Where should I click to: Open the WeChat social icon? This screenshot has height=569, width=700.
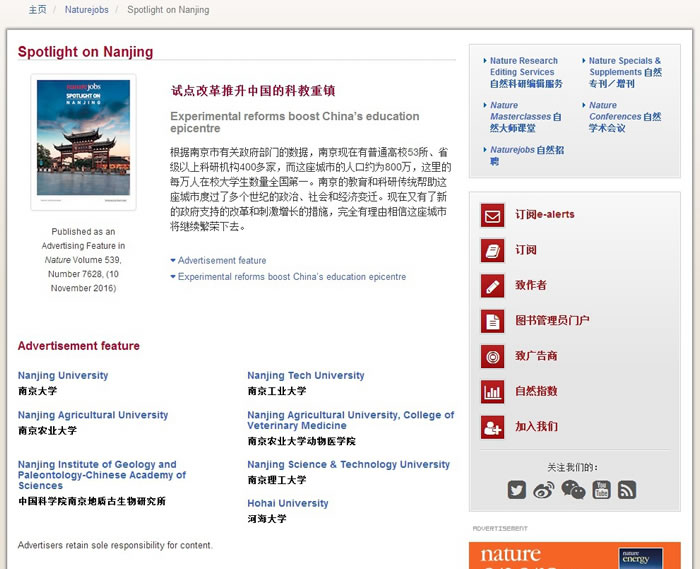[572, 490]
